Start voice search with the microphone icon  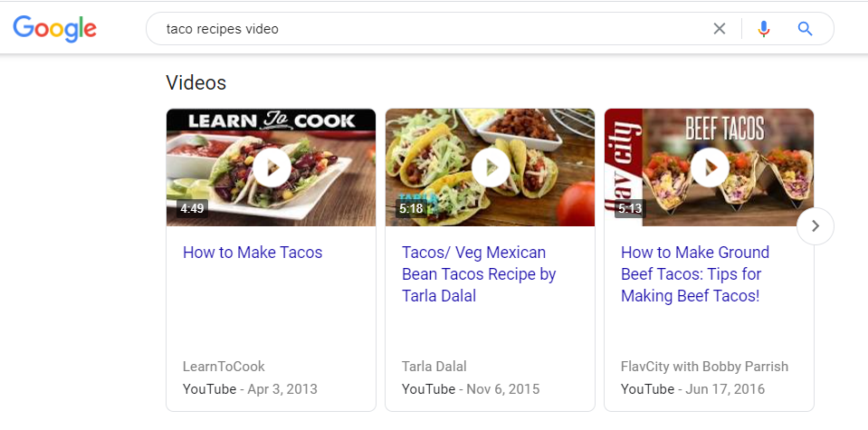(764, 29)
